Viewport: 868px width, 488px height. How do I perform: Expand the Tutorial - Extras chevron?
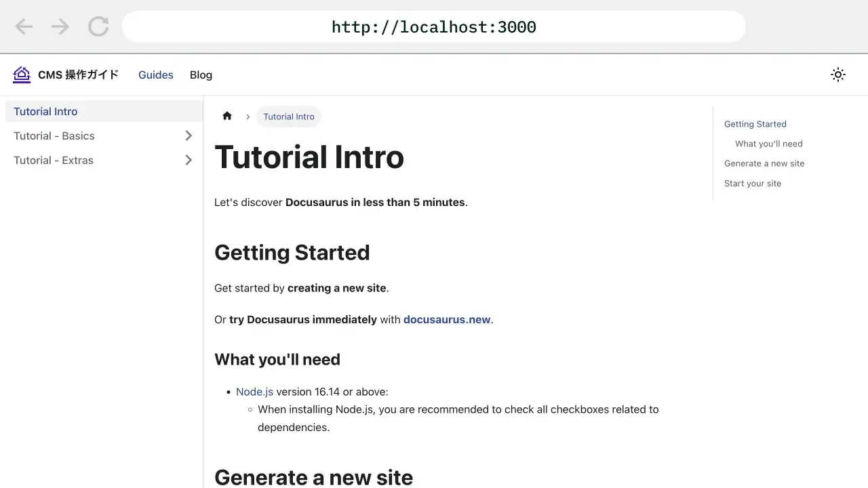coord(189,160)
